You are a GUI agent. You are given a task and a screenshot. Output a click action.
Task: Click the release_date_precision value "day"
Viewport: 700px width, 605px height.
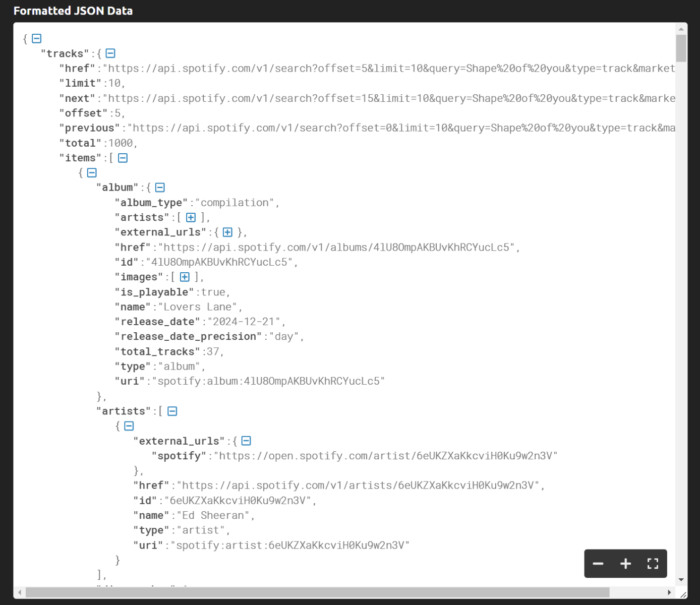pos(284,337)
